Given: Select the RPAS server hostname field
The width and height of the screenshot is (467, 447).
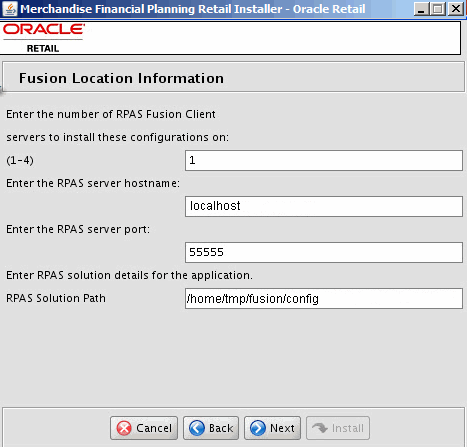Looking at the screenshot, I should (324, 206).
